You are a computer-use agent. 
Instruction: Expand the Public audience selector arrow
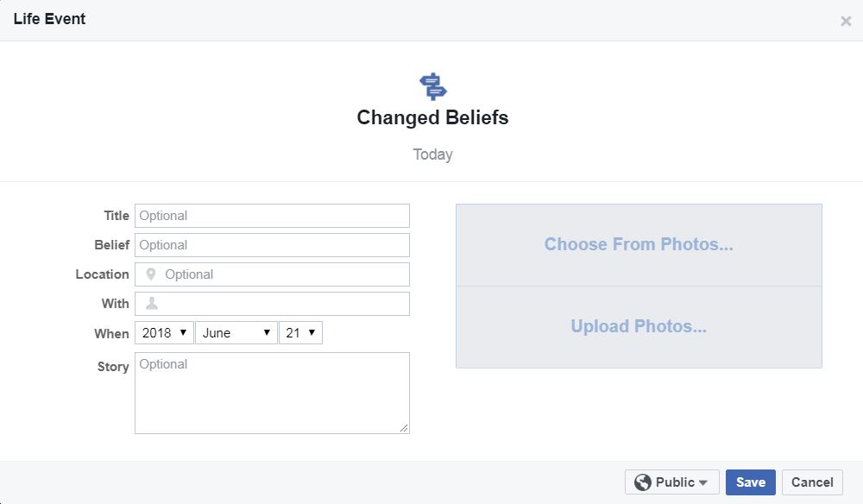pos(703,483)
